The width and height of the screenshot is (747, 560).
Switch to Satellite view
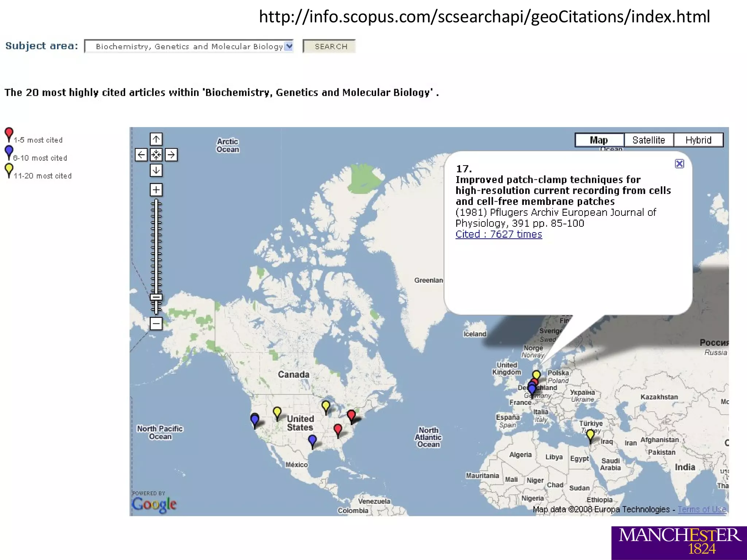click(x=649, y=140)
